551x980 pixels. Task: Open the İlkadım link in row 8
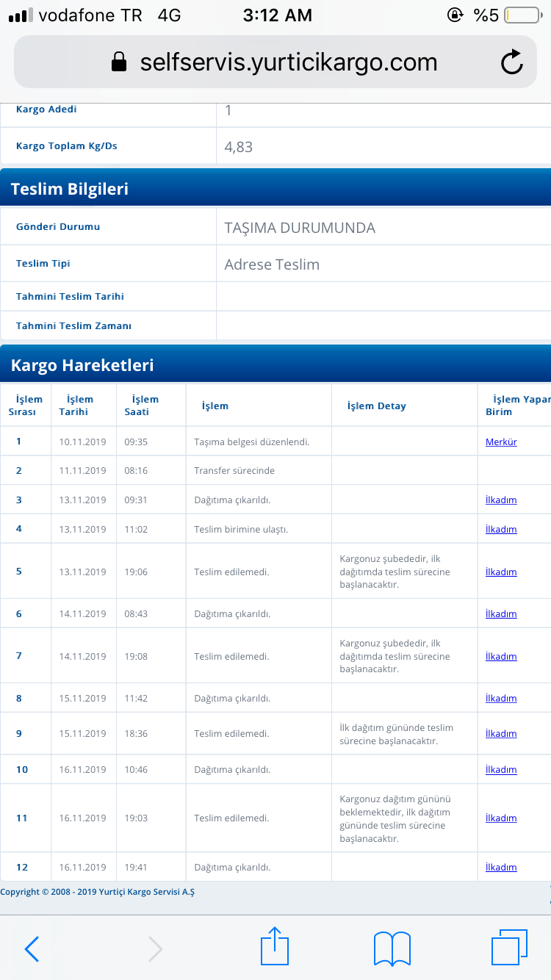point(501,699)
